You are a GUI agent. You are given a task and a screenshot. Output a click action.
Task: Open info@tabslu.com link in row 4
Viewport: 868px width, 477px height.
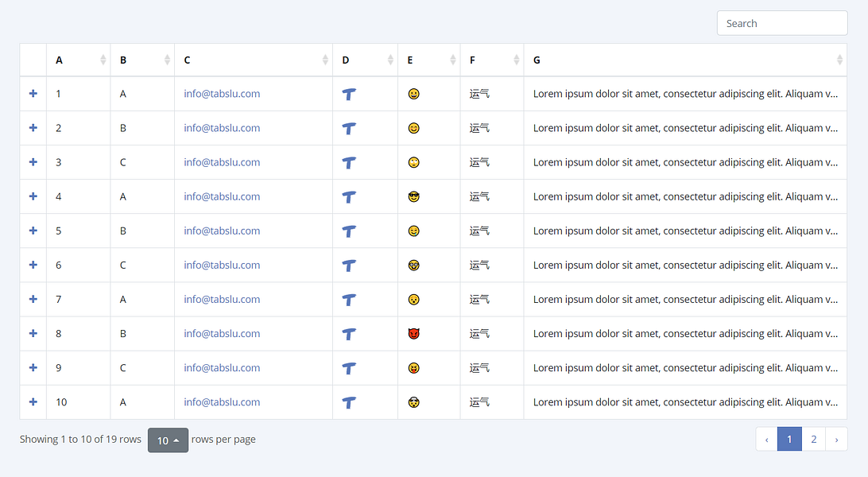222,196
